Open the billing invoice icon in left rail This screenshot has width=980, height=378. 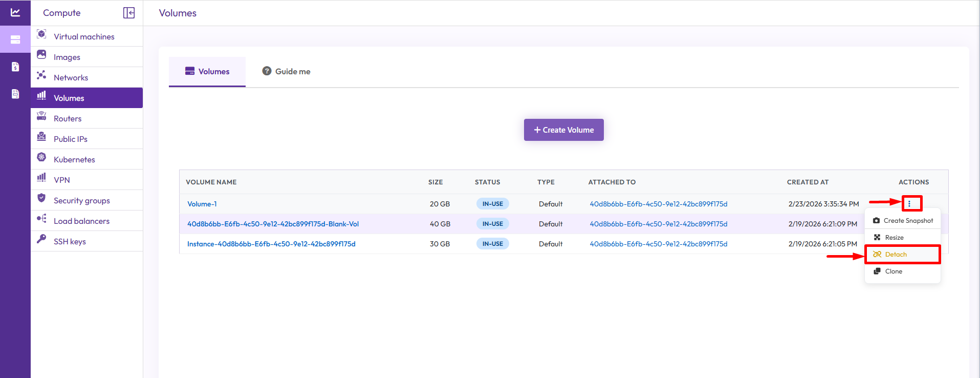(15, 67)
